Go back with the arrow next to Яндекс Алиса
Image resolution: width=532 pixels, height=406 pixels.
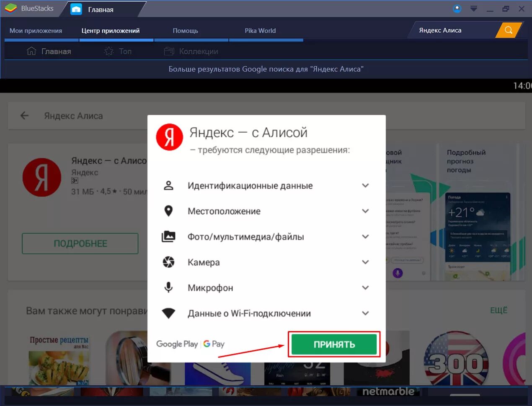(x=24, y=116)
